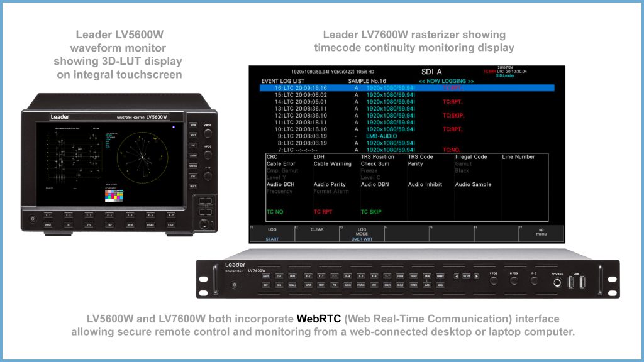Select log entry 10:LTC 20:08:18.10
Screen dimensions: 644x362
coord(367,129)
